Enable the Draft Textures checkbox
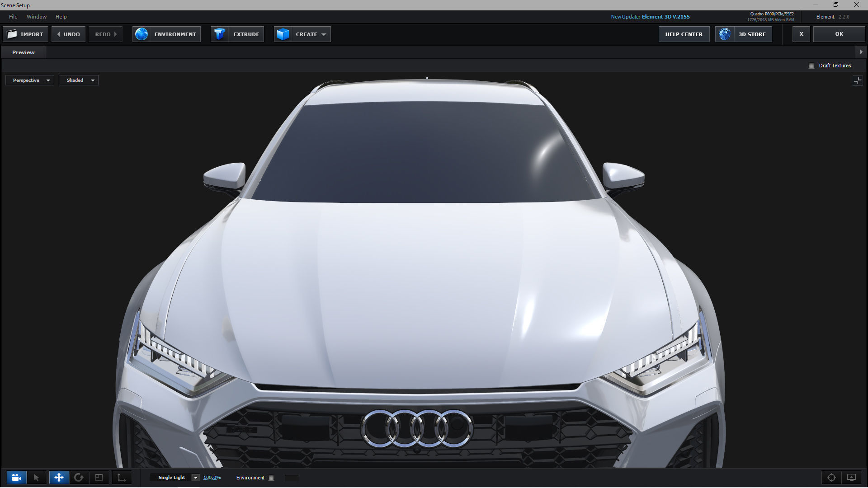 pyautogui.click(x=811, y=66)
